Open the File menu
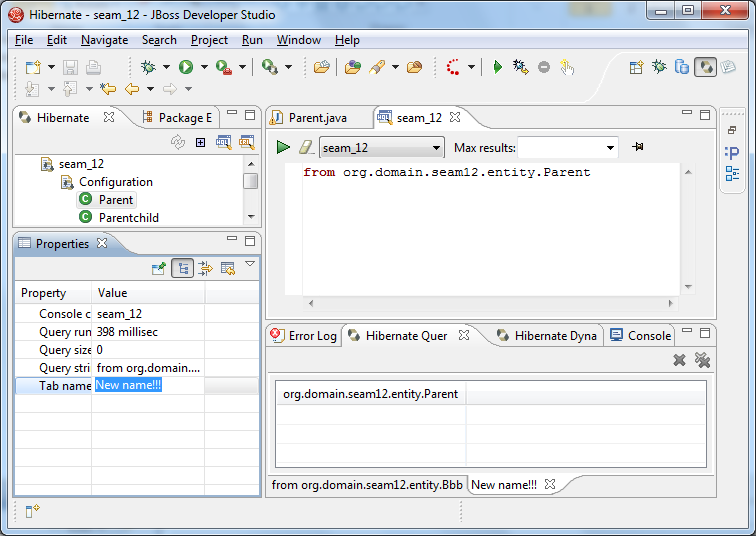756x536 pixels. (x=24, y=40)
